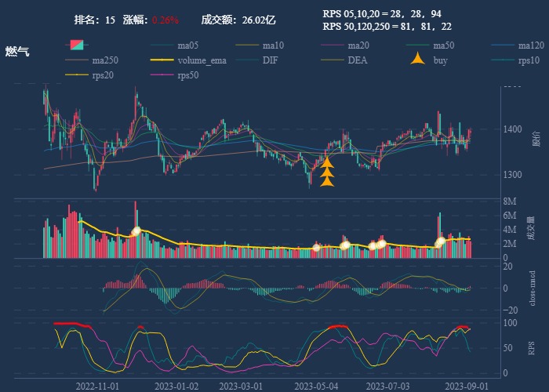Toggle ma20 line visibility in legend
Viewport: 549px width, 392px height.
pos(358,45)
